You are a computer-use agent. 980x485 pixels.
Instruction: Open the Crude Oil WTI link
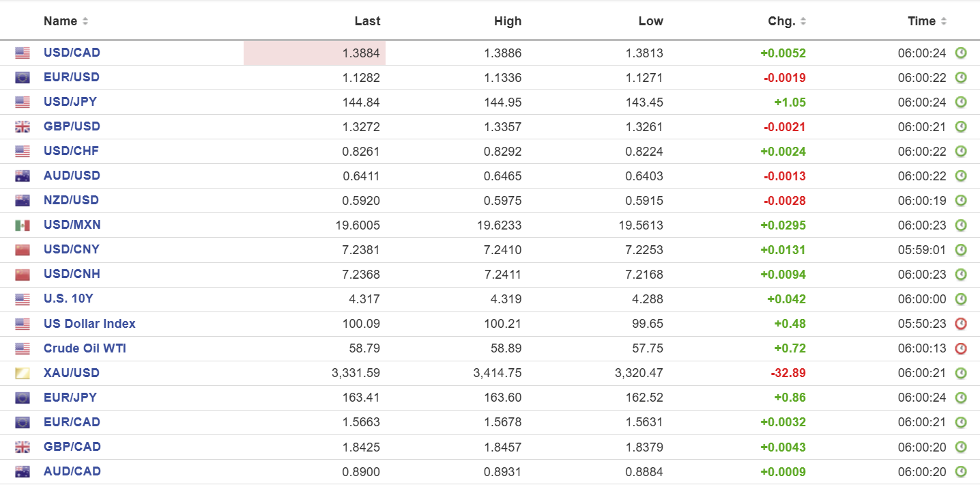[85, 348]
